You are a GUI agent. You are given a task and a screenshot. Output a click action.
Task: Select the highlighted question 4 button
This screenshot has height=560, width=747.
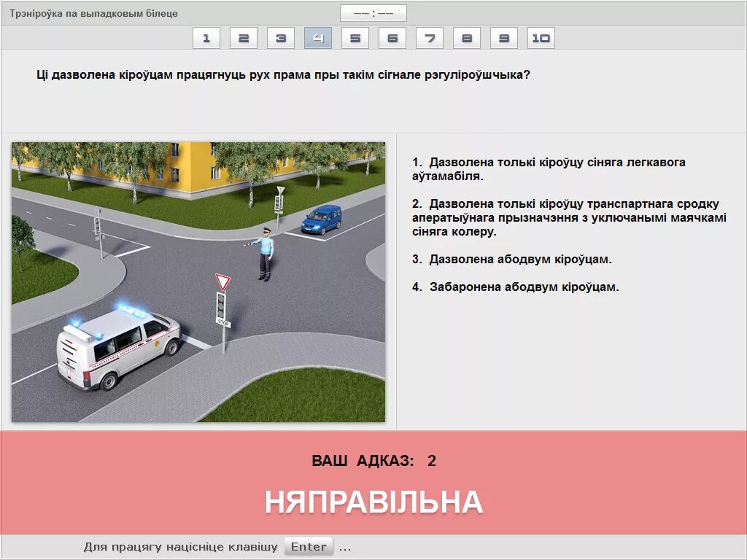[x=318, y=38]
